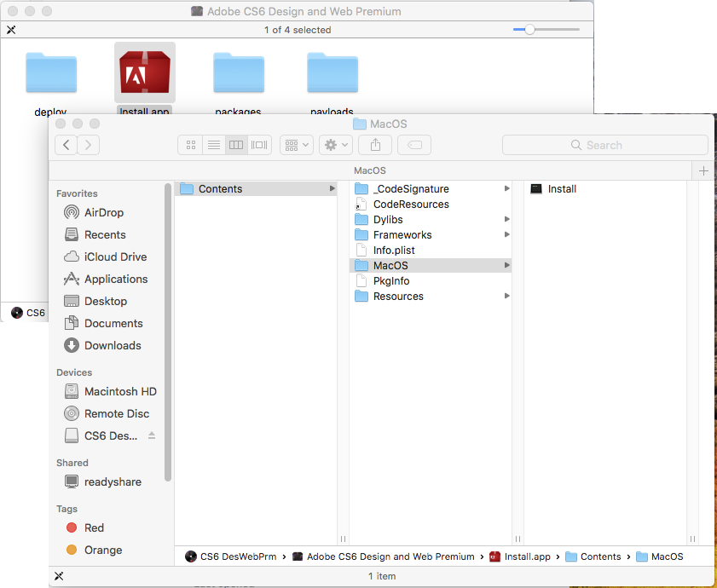This screenshot has height=588, width=717.
Task: Click the Share toolbar button
Action: coord(375,145)
